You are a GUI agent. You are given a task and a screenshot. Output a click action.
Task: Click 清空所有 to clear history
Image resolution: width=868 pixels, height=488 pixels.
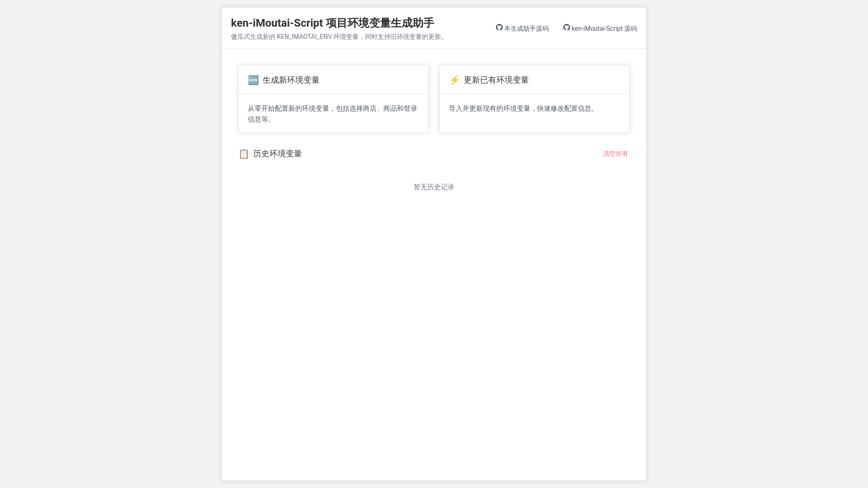(615, 154)
